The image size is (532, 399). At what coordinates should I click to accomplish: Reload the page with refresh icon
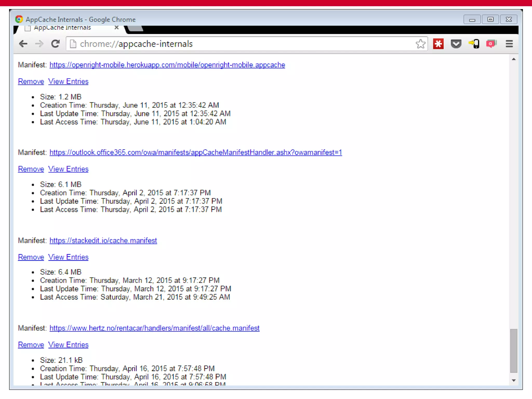(x=55, y=44)
